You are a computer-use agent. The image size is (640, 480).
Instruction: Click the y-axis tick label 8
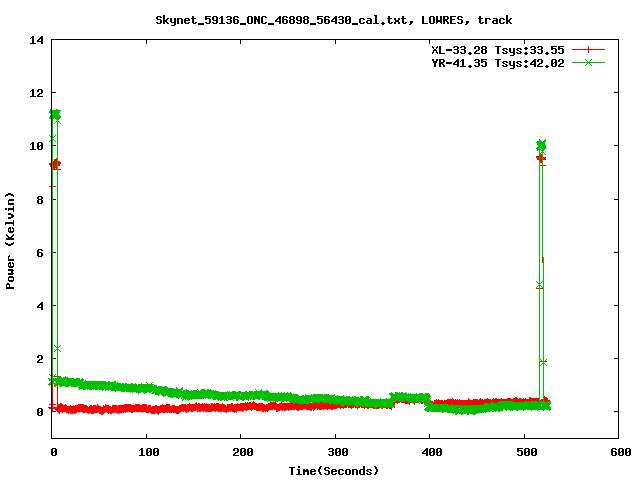[x=40, y=200]
